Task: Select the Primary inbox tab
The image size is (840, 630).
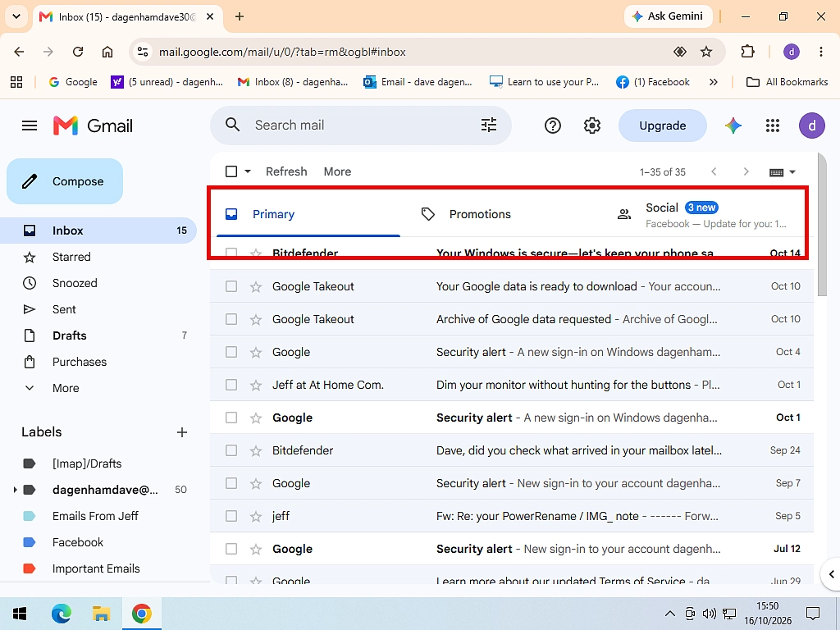Action: point(308,214)
